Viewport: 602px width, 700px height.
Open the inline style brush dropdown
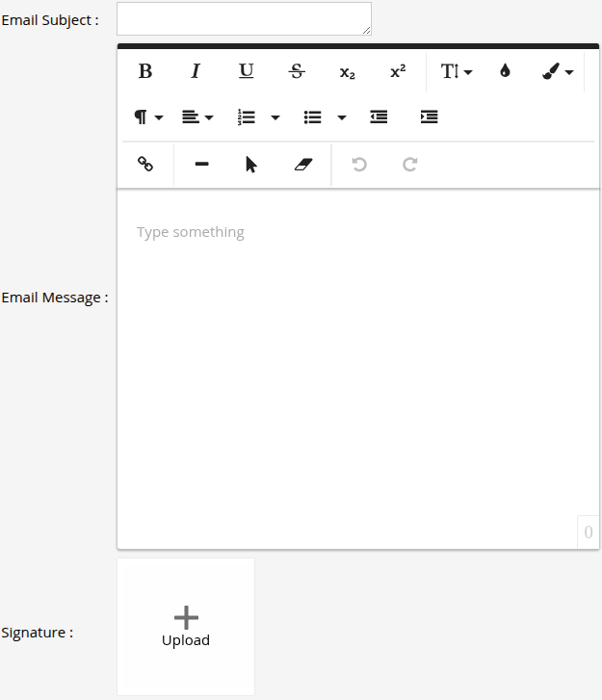pyautogui.click(x=557, y=71)
